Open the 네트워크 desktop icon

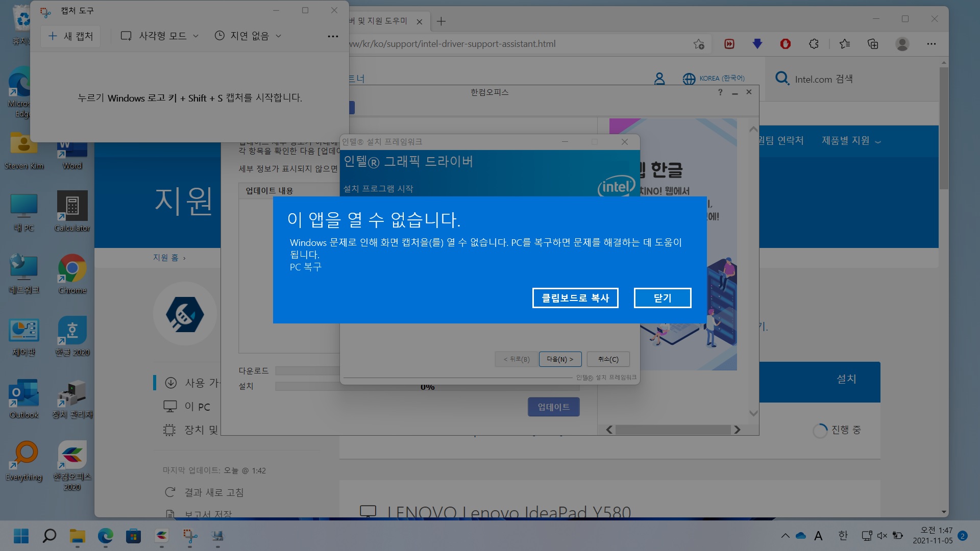[x=24, y=274]
